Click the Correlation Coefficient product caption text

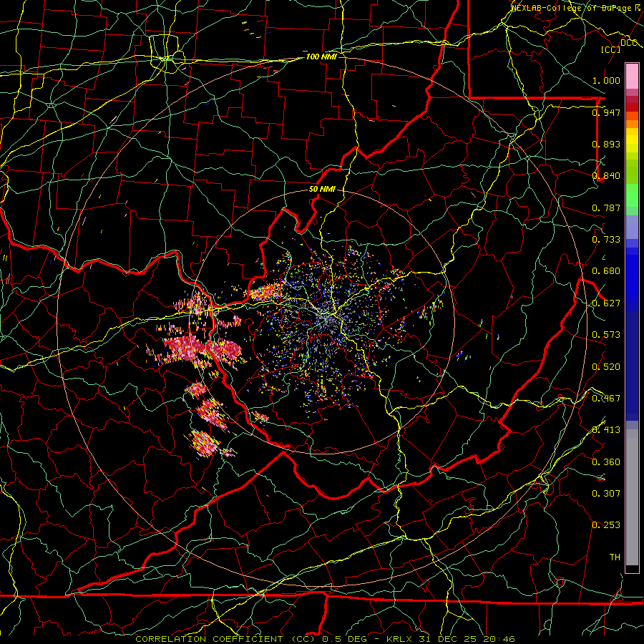coord(325,639)
